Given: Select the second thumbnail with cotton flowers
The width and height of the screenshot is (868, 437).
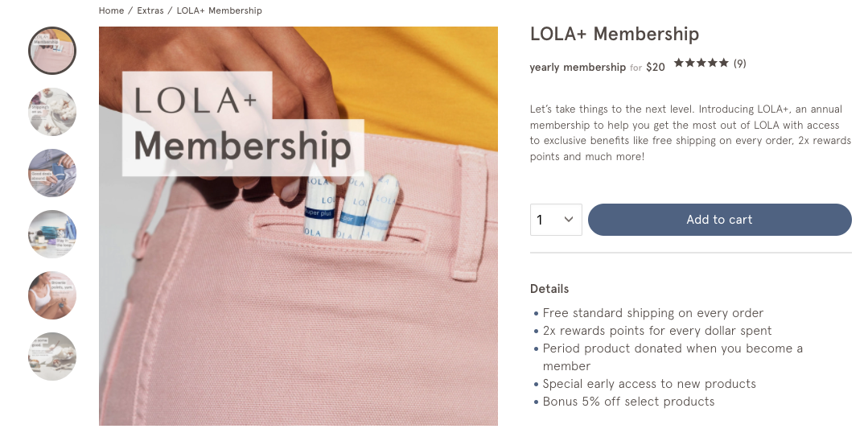Looking at the screenshot, I should 52,112.
